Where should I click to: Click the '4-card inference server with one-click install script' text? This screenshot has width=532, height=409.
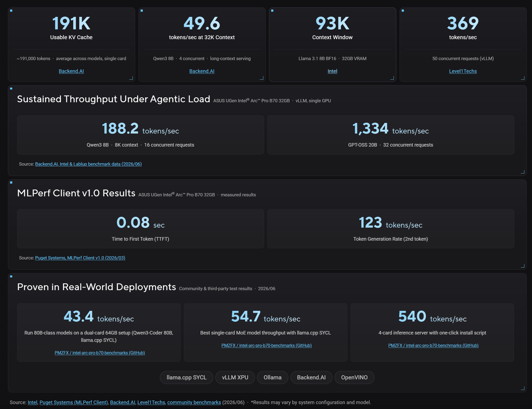tap(432, 333)
